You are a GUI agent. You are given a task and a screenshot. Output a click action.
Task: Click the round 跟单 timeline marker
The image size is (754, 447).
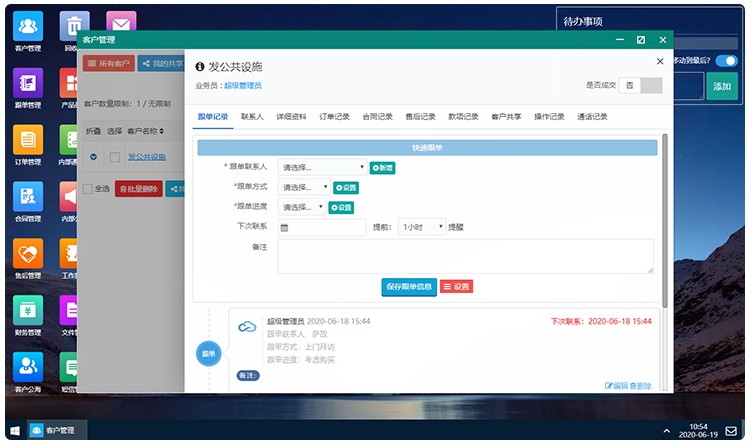(x=209, y=354)
